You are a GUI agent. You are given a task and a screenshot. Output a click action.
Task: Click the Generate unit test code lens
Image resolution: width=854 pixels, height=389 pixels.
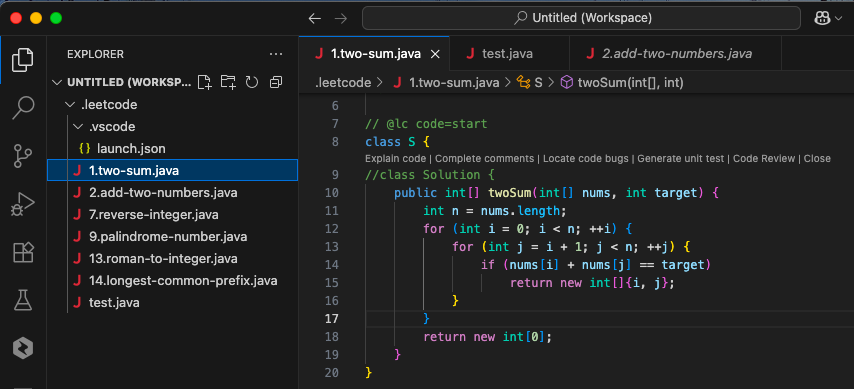click(681, 159)
